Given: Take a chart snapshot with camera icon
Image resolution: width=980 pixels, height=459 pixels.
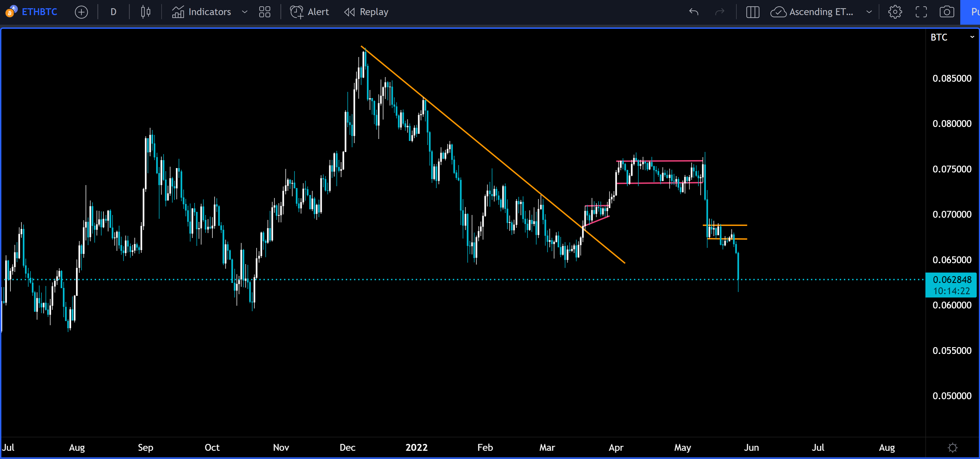Looking at the screenshot, I should click(x=947, y=12).
